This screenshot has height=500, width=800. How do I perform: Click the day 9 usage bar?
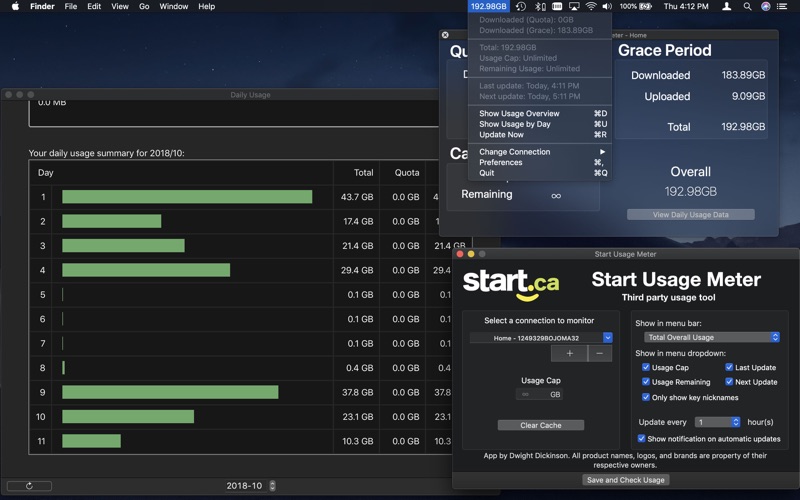170,392
